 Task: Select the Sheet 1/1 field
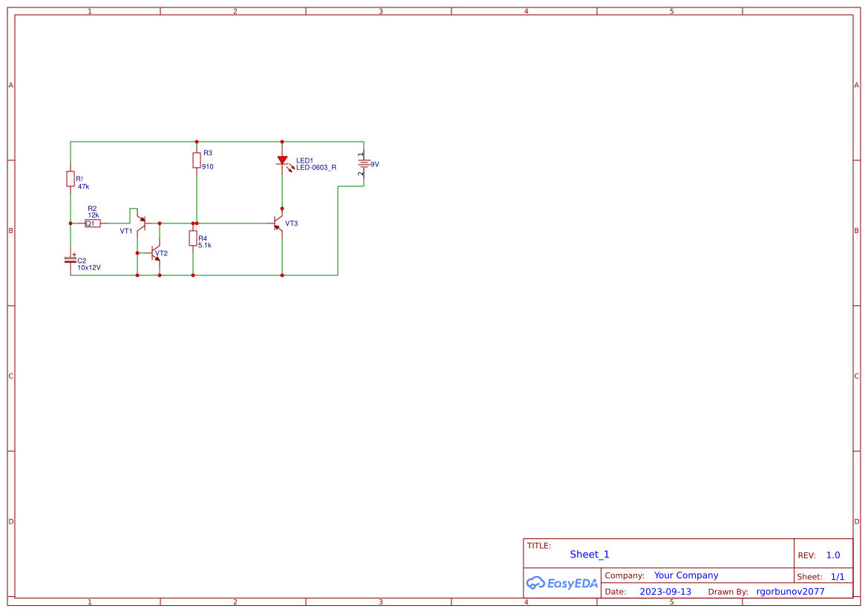pyautogui.click(x=838, y=576)
